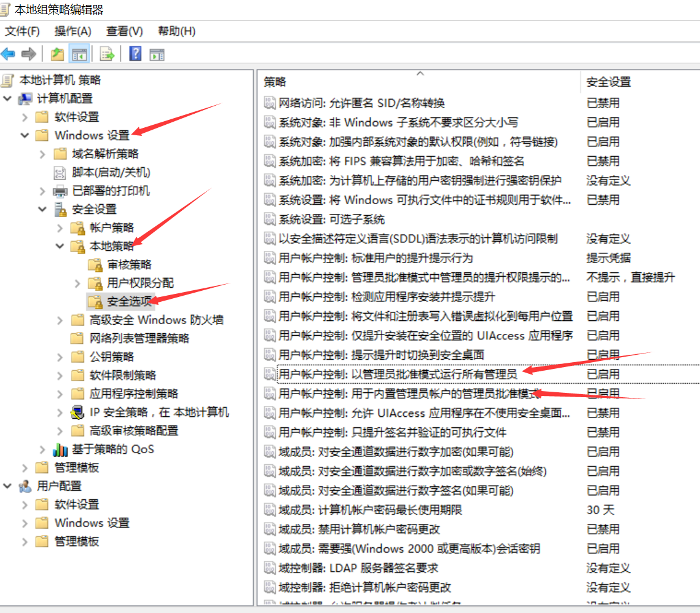Collapse the Windows 设置 tree node
The image size is (700, 613).
pos(25,135)
